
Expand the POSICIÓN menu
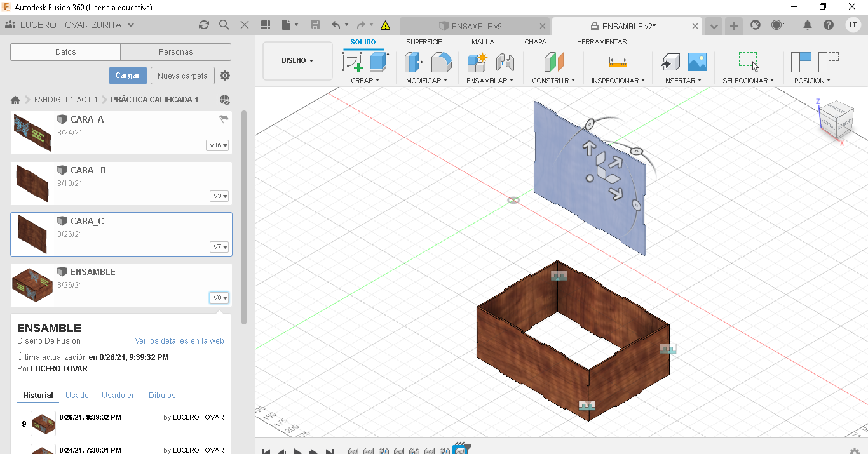[813, 81]
